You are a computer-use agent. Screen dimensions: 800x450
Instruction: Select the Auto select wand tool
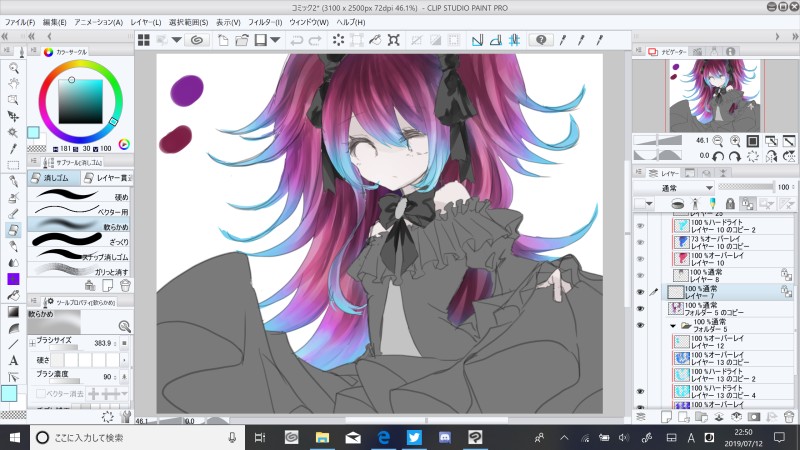(14, 133)
